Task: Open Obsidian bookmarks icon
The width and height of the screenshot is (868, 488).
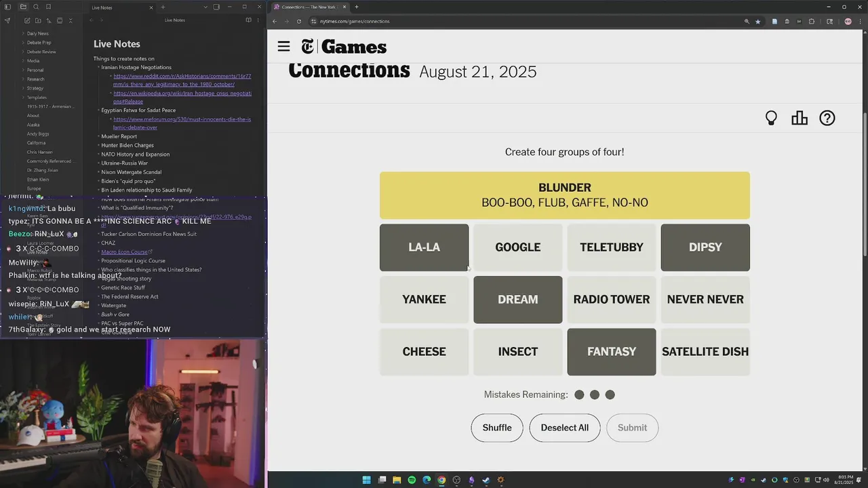Action: pos(48,7)
